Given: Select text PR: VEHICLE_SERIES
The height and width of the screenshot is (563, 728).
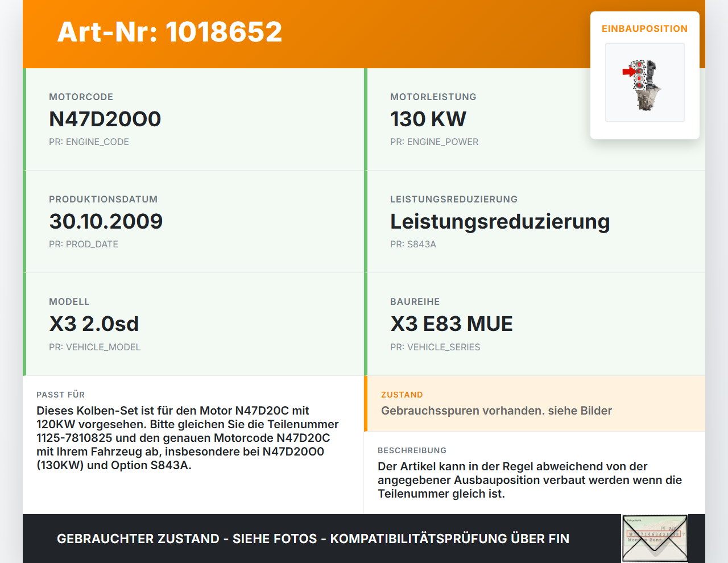Looking at the screenshot, I should click(435, 347).
